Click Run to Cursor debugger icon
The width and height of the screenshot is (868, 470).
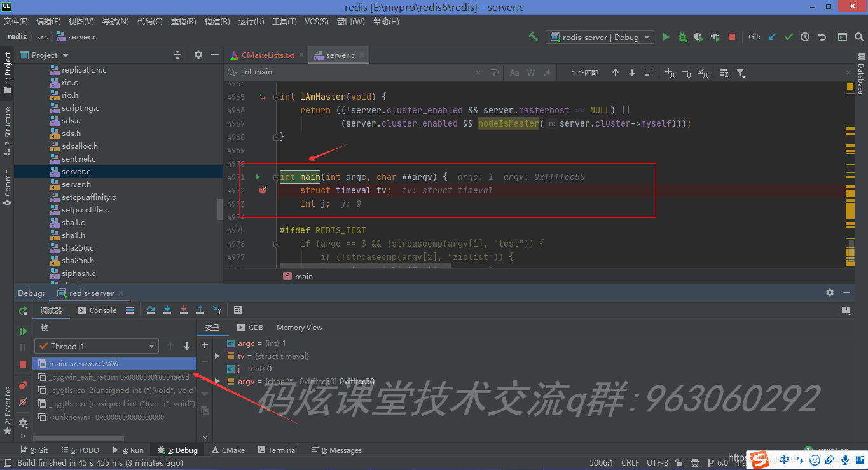coord(217,310)
